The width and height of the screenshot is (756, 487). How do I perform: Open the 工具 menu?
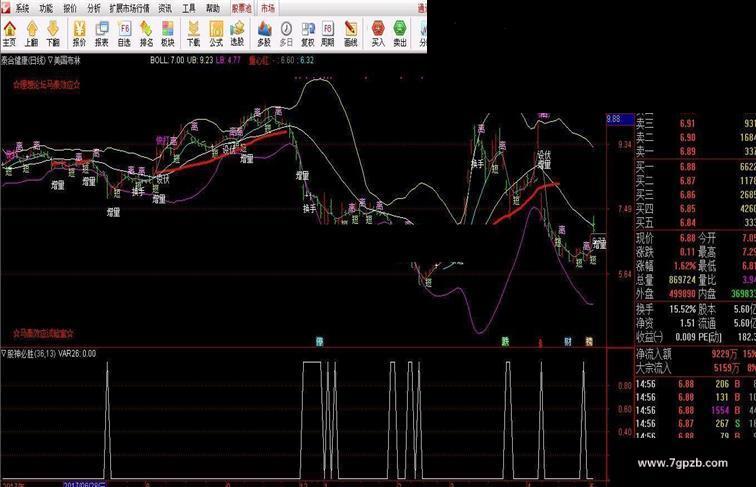point(189,8)
